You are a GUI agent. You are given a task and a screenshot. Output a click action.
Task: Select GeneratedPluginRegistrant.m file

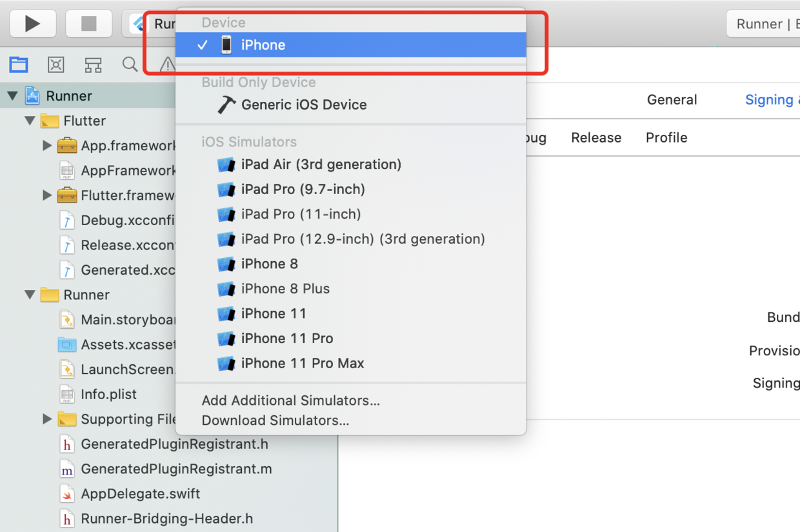point(165,469)
